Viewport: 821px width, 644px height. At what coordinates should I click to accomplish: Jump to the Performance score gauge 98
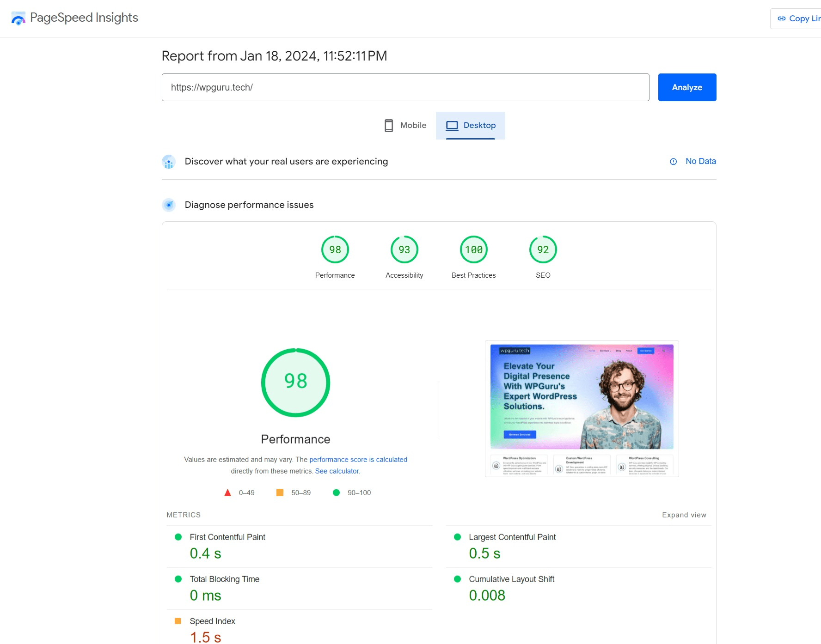pyautogui.click(x=335, y=250)
